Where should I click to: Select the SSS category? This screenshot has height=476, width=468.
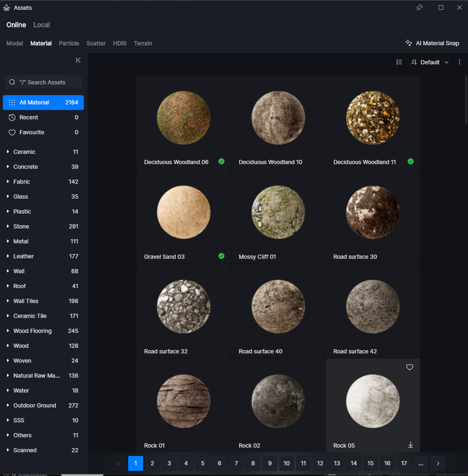[43, 420]
